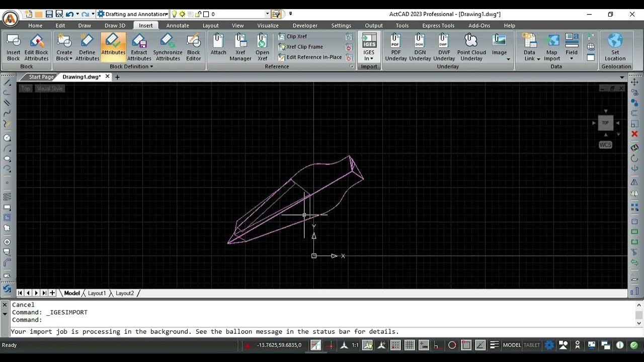Open the Annotate ribbon tab
644x362 pixels.
178,26
